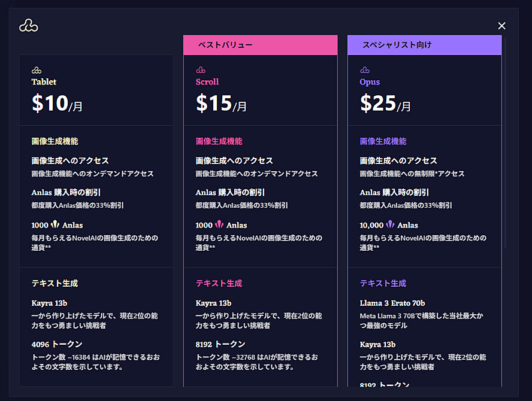The height and width of the screenshot is (401, 532).
Task: Click the Anlas icon in Tablet plan
Action: [55, 224]
